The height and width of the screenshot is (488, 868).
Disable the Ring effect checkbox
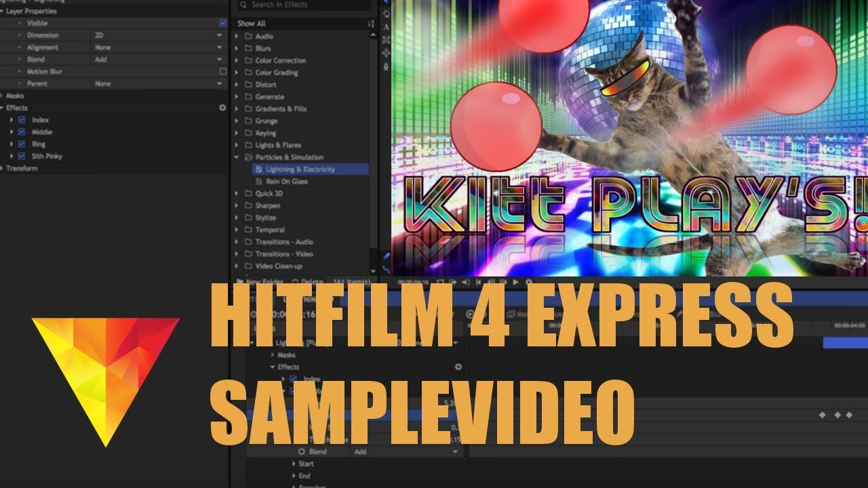coord(22,144)
